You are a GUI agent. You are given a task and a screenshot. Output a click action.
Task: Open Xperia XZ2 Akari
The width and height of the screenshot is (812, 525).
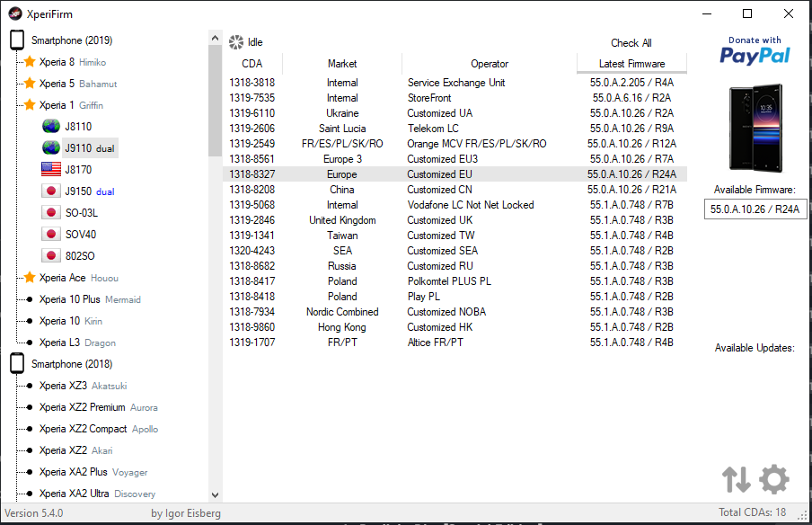tap(76, 450)
